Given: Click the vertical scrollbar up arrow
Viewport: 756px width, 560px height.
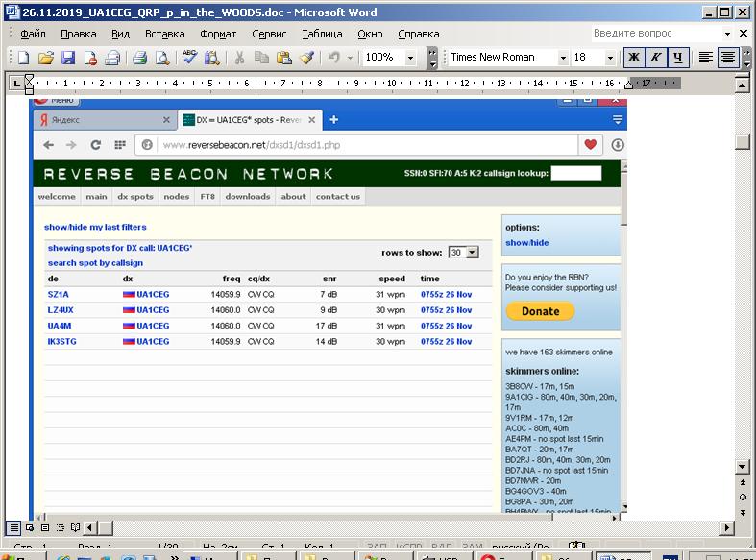Looking at the screenshot, I should (x=742, y=85).
